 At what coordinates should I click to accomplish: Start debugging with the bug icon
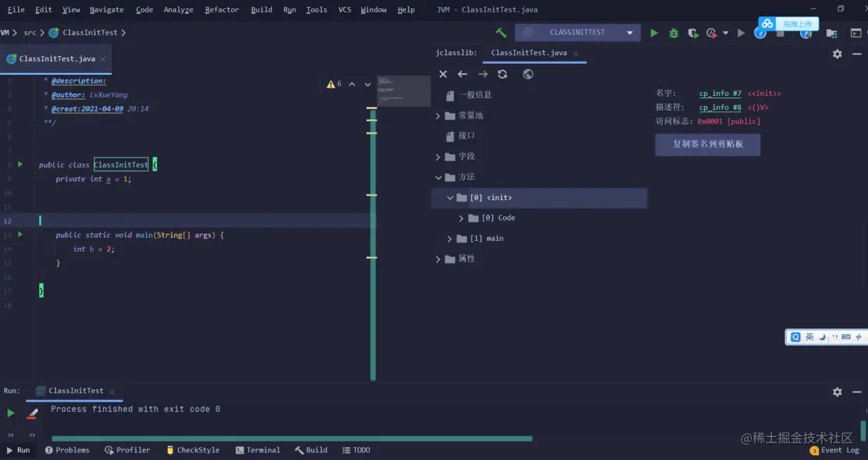[673, 33]
